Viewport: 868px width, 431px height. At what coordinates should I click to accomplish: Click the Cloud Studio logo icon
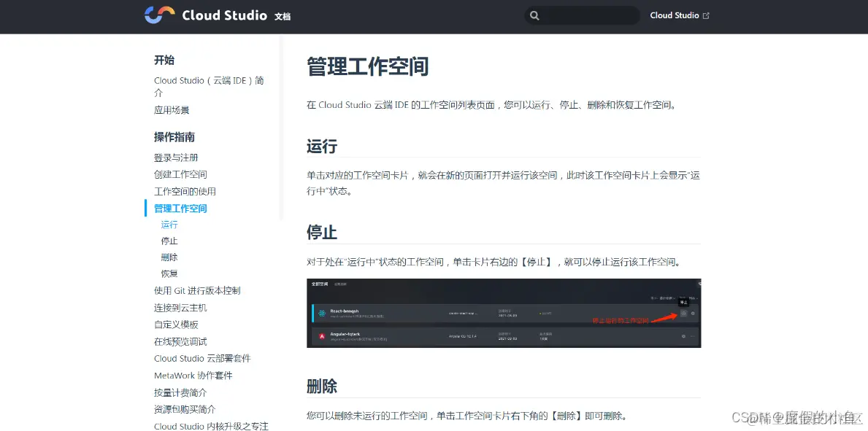159,15
